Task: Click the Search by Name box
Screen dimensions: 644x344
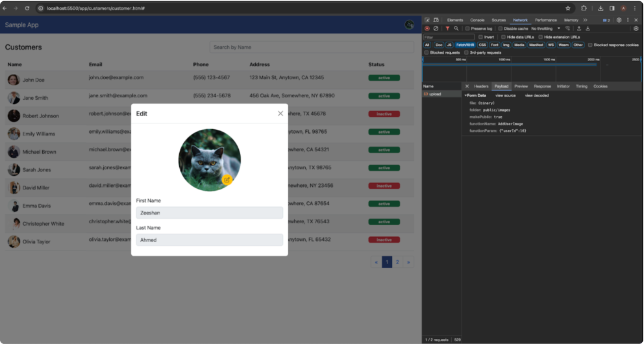Action: pyautogui.click(x=312, y=47)
